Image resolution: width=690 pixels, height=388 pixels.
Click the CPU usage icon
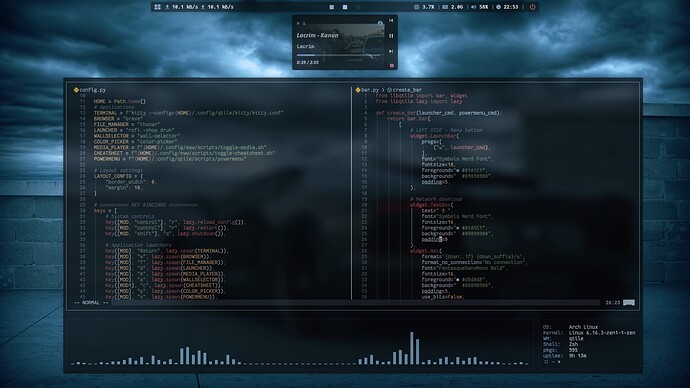pos(416,7)
